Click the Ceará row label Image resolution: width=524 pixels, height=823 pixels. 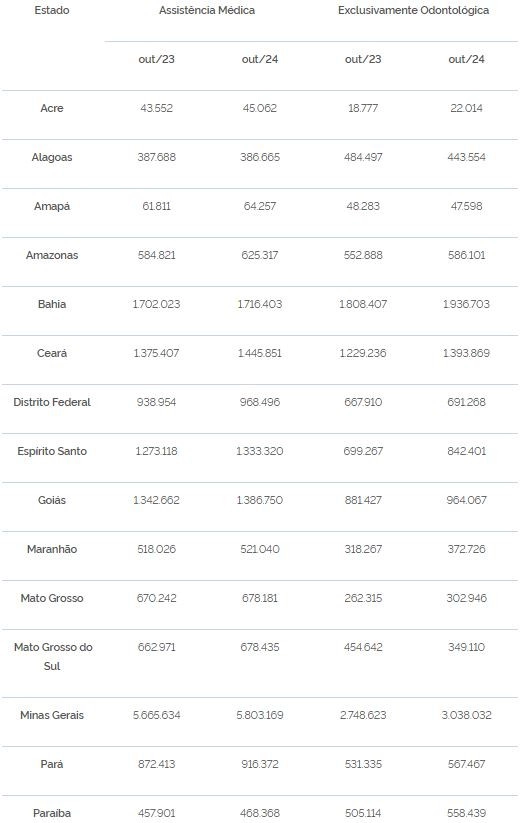(51, 353)
